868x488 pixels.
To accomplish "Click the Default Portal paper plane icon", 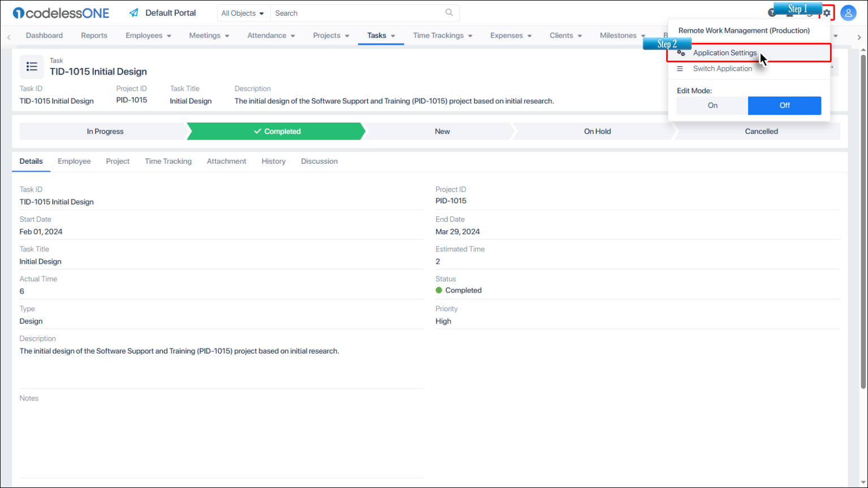I will [x=134, y=13].
